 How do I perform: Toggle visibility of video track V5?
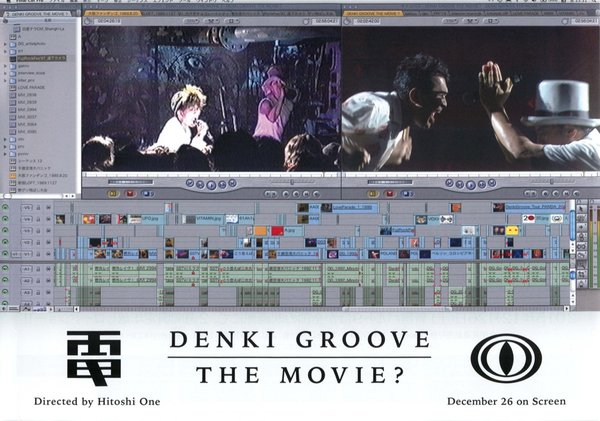5,207
